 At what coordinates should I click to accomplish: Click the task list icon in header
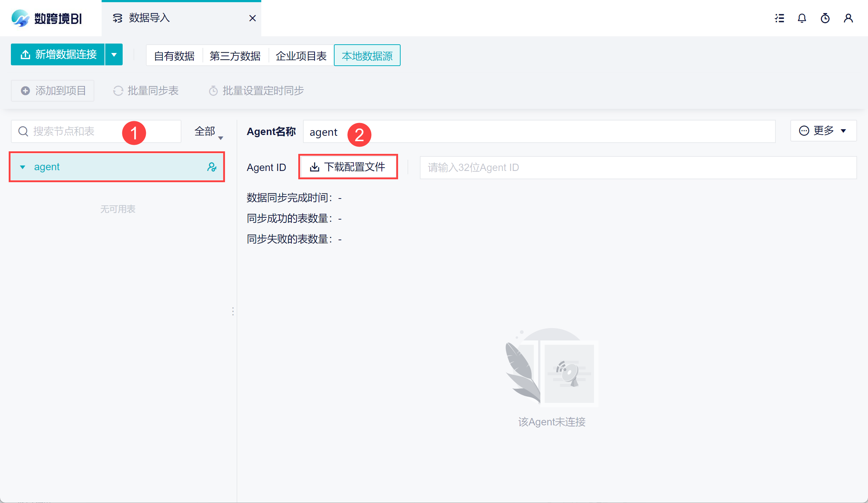click(779, 18)
